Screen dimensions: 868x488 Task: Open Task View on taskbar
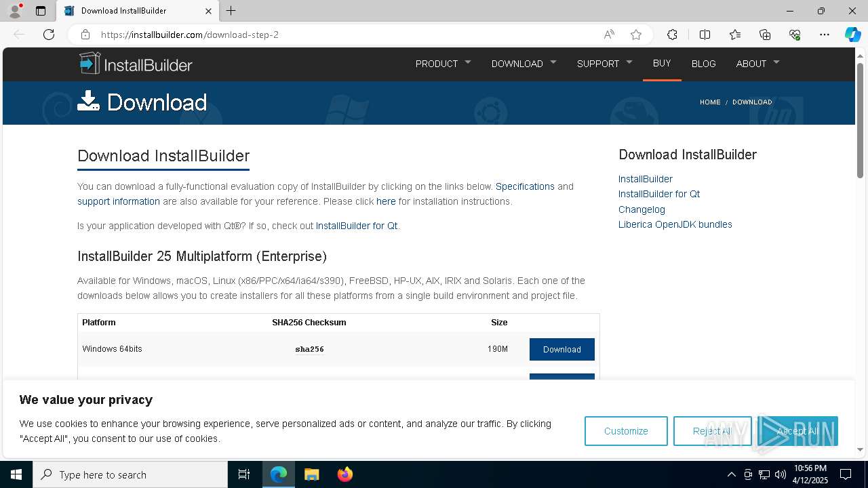(x=244, y=474)
